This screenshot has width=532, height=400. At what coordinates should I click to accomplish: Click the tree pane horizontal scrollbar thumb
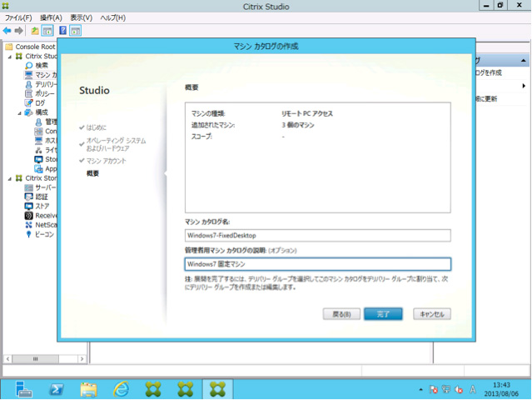[35, 359]
